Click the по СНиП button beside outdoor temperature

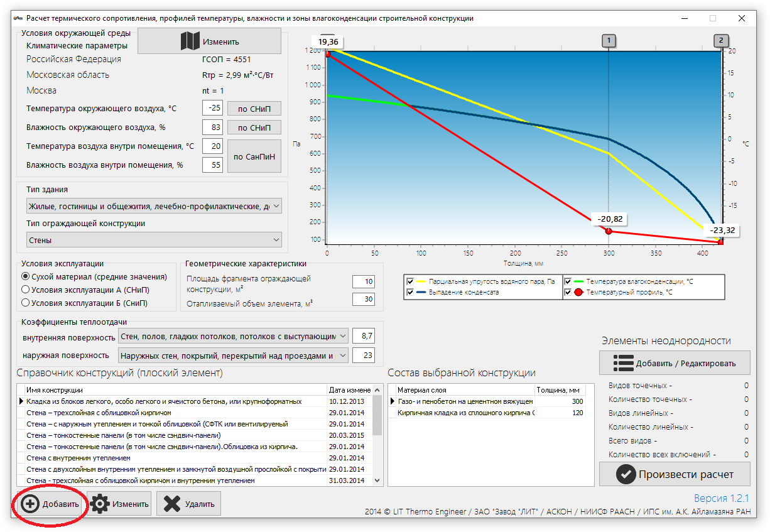[x=254, y=109]
